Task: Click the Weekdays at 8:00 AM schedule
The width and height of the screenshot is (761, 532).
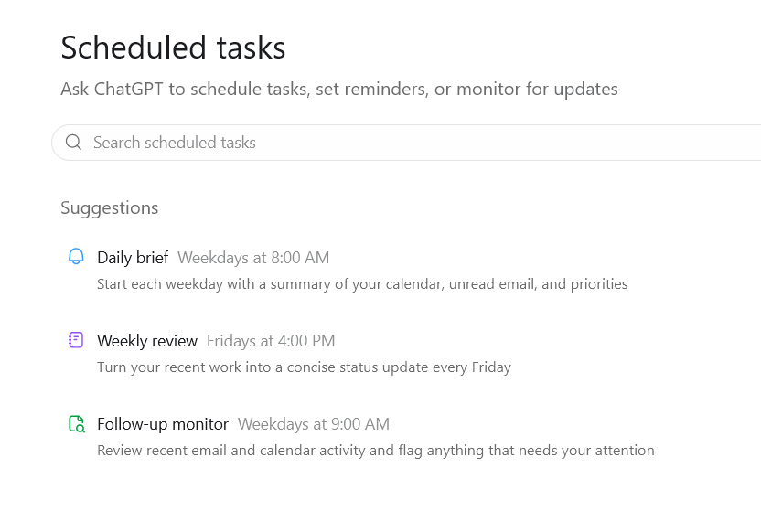Action: pyautogui.click(x=253, y=258)
